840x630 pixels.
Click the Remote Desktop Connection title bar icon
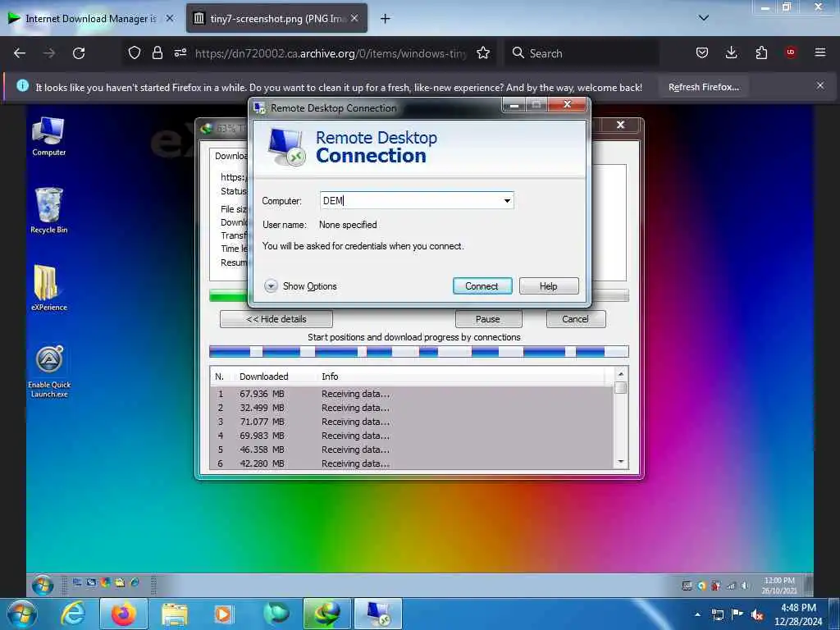259,107
